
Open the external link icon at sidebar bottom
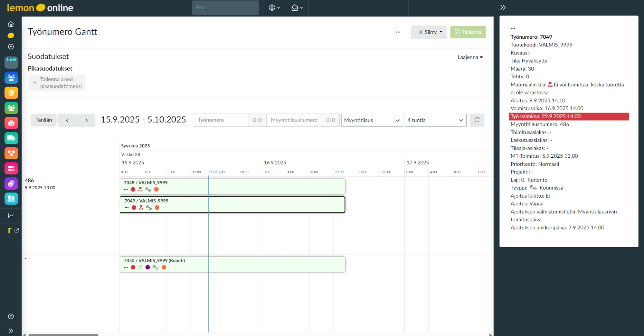tap(16, 230)
